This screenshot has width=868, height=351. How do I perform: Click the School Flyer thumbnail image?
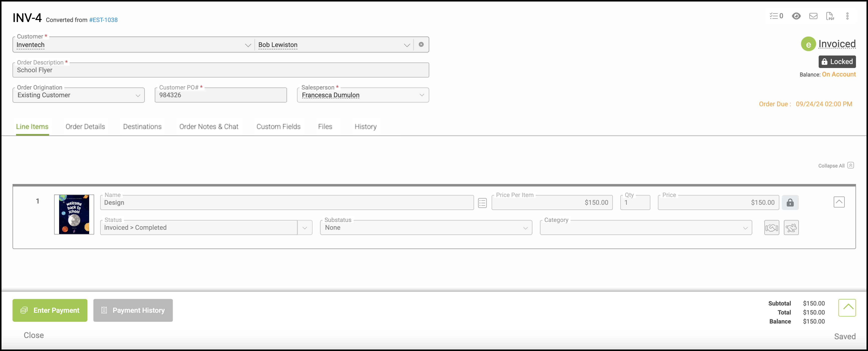[x=74, y=214]
